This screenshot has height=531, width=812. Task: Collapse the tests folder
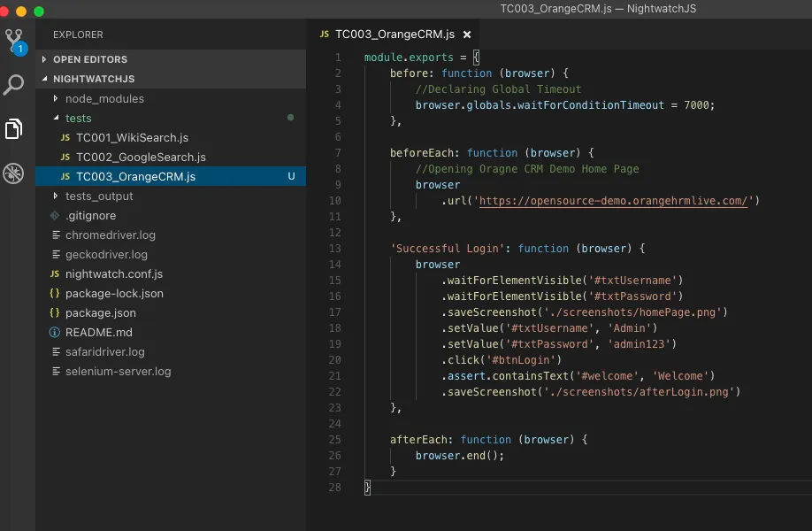(x=171, y=118)
